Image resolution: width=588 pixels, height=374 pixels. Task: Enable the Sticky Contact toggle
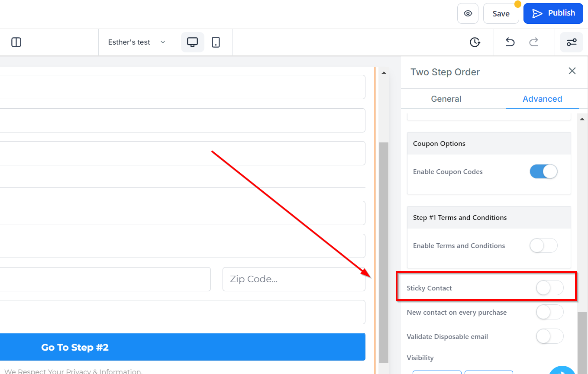550,288
